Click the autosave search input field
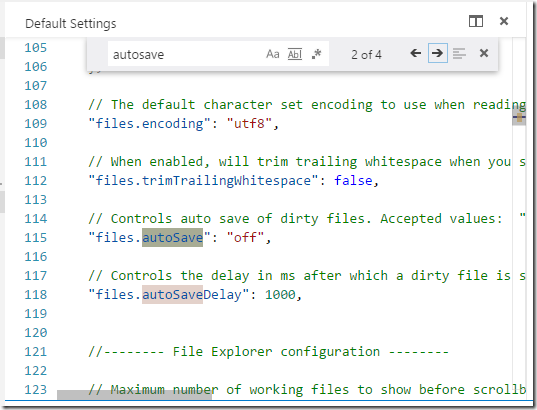Screen dimensions: 537x410 click(185, 54)
